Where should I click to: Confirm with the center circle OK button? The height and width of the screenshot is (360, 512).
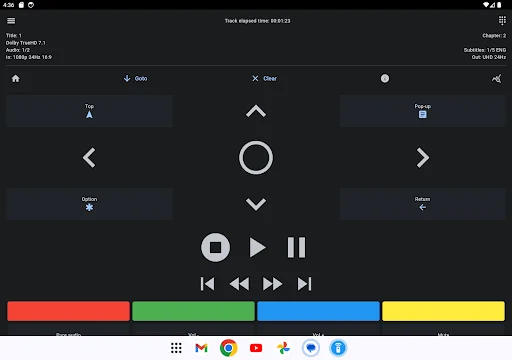(256, 157)
